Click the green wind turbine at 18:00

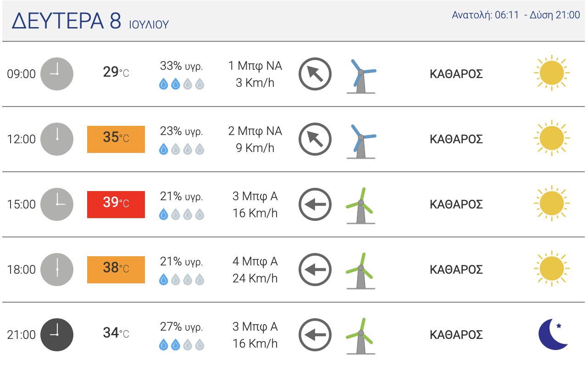[x=360, y=270]
